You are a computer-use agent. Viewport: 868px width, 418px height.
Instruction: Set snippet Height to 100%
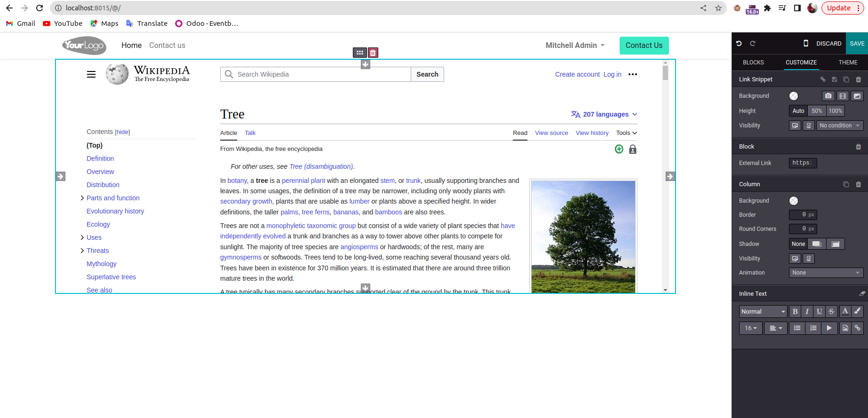coord(836,111)
